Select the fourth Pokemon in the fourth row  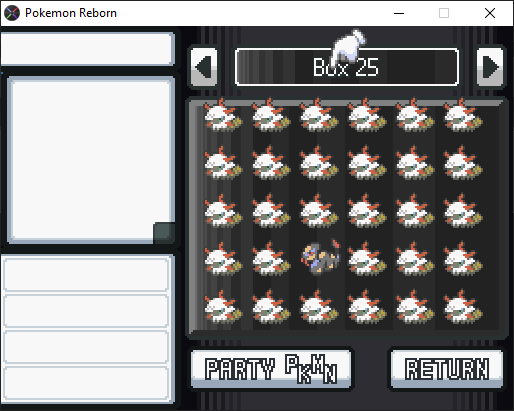[x=367, y=259]
